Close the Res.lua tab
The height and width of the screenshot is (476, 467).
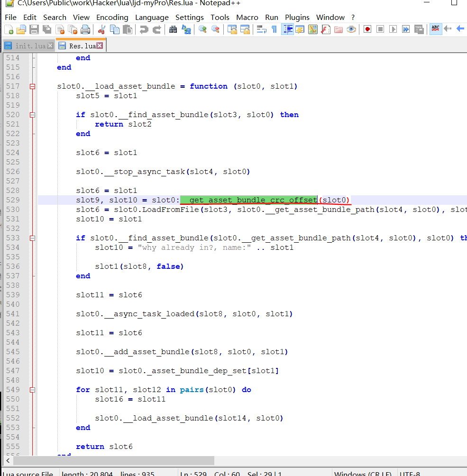[100, 46]
